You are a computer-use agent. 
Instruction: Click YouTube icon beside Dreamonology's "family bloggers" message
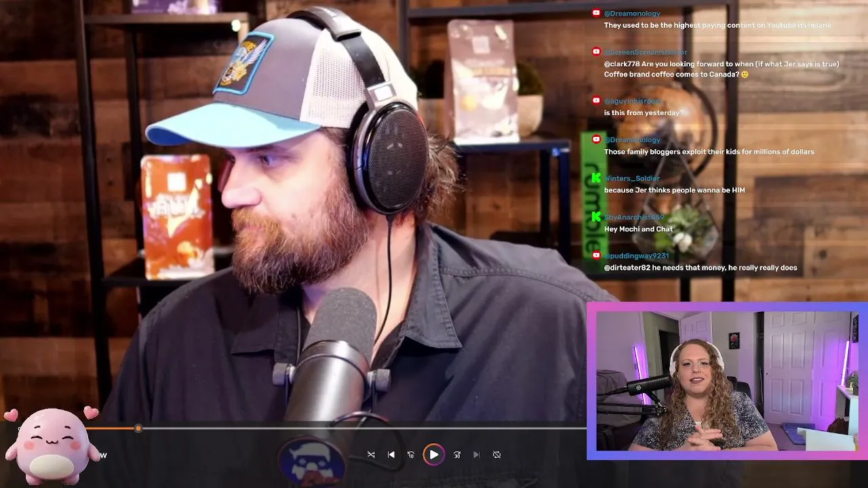596,139
